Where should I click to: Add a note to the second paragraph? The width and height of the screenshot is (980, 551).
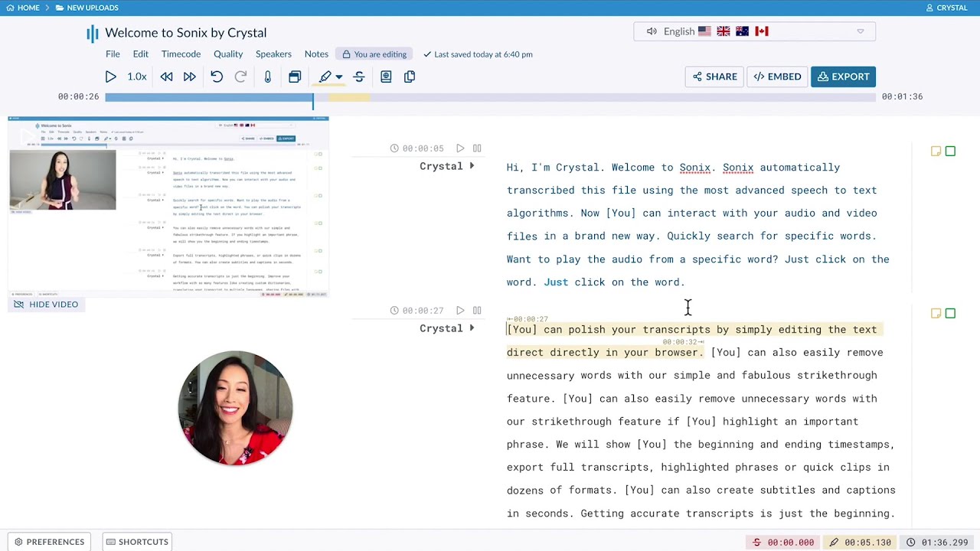point(936,313)
